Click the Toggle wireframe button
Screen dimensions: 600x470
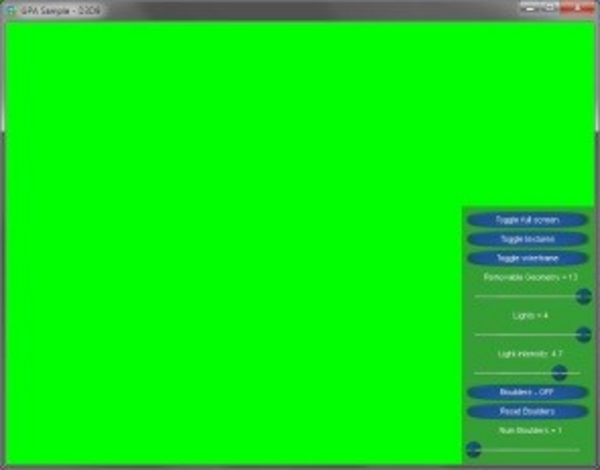[x=527, y=258]
